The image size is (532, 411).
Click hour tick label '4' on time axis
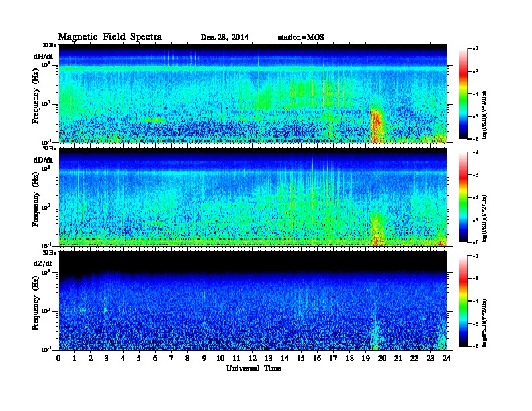click(x=123, y=358)
